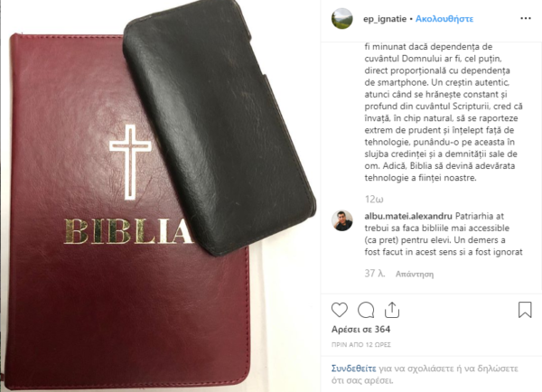Click comment timestamp 37 λ.

(375, 274)
